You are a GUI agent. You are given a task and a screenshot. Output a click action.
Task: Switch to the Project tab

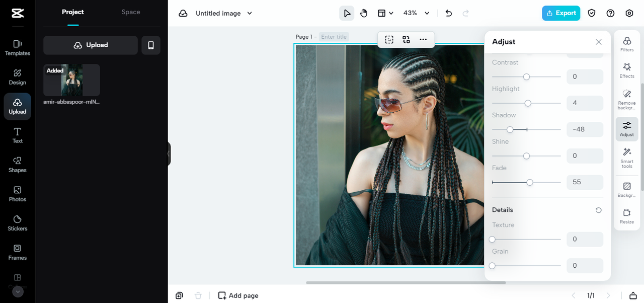(73, 12)
